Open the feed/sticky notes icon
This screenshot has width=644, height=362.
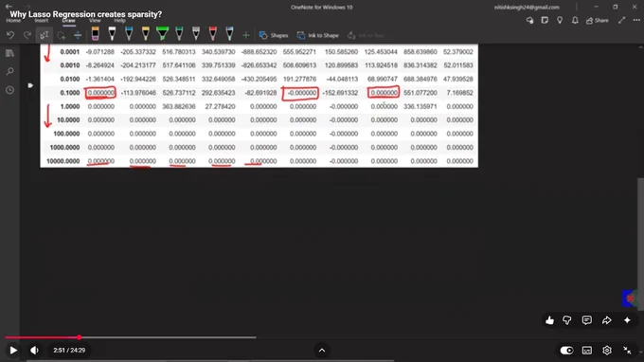pyautogui.click(x=545, y=20)
